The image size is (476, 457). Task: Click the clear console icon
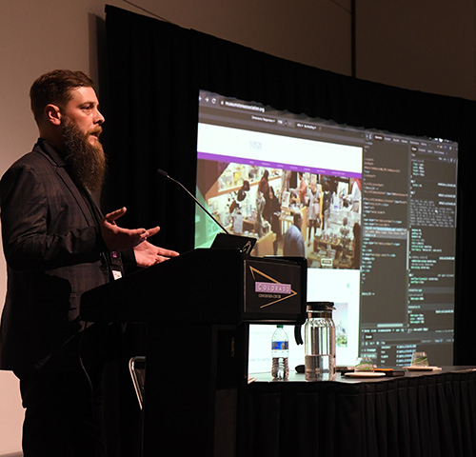[x=367, y=344]
